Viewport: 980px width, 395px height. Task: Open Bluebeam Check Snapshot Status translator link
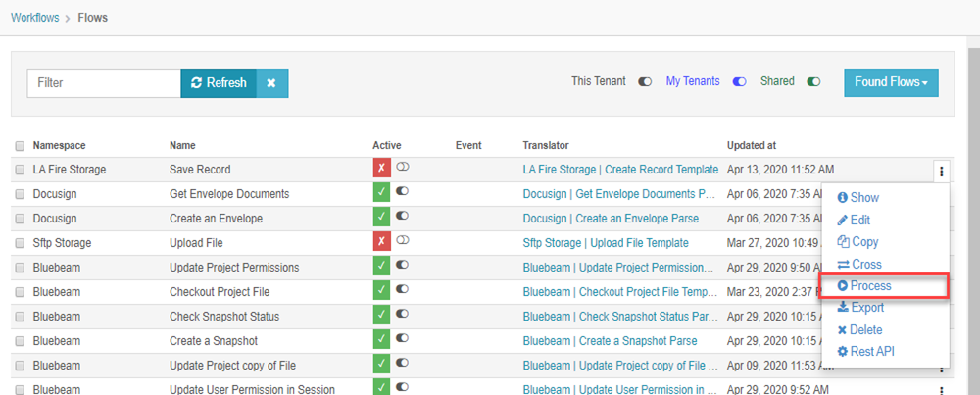620,317
